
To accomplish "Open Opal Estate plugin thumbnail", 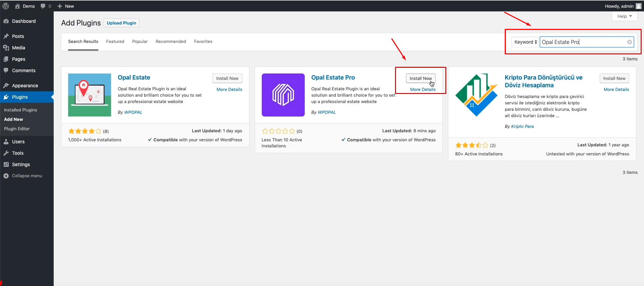I will [90, 95].
